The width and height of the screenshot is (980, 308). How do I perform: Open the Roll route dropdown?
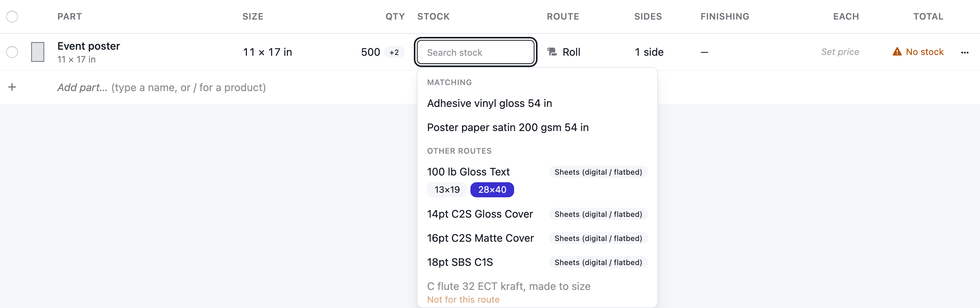564,52
